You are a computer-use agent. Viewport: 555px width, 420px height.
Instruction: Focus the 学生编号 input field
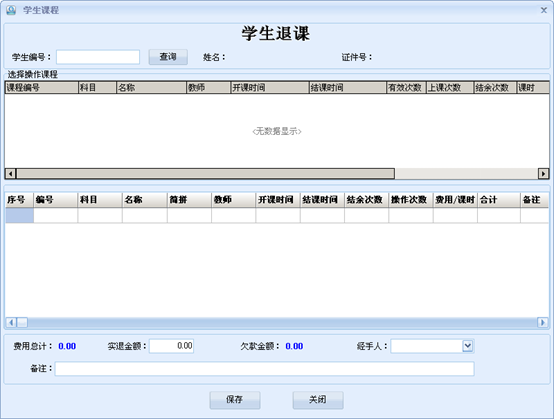click(98, 57)
